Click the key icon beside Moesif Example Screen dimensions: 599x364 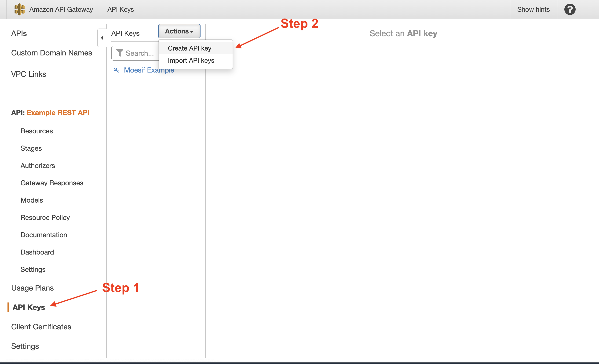click(116, 70)
